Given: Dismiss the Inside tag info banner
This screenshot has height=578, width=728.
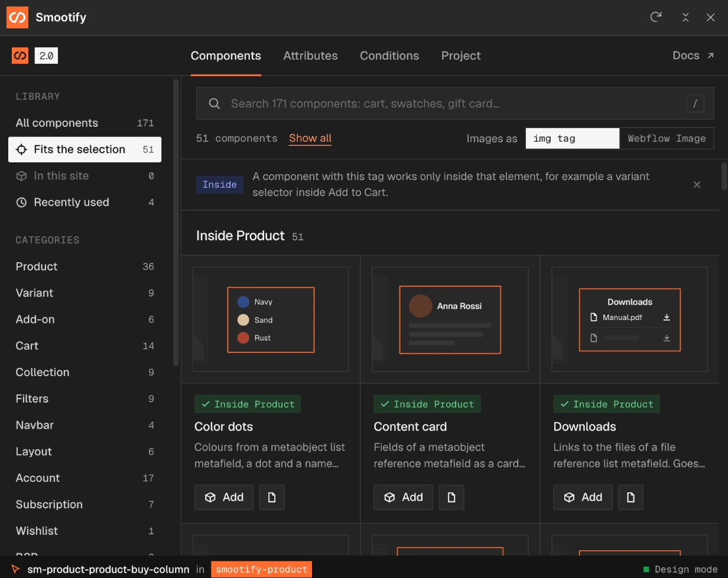Looking at the screenshot, I should tap(697, 185).
